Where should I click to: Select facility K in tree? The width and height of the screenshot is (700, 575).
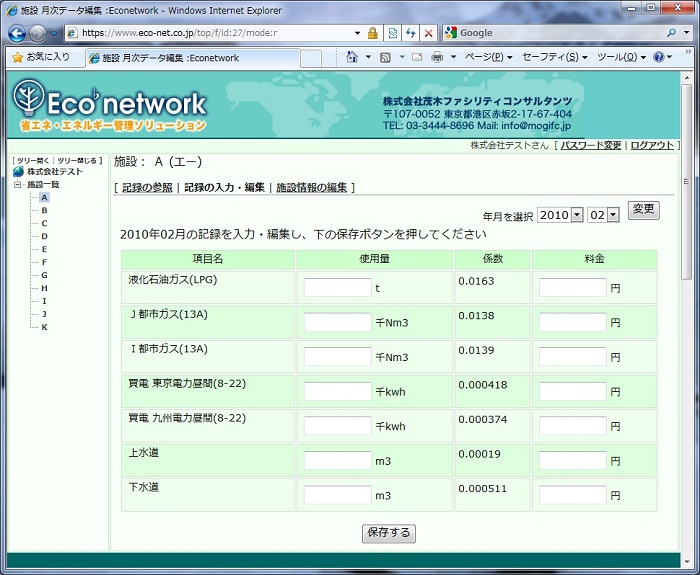click(x=44, y=327)
